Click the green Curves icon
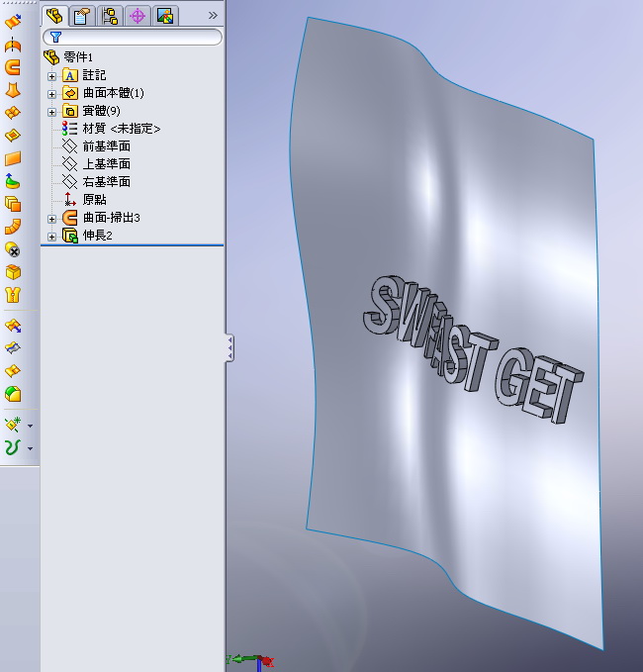This screenshot has height=672, width=643. click(13, 447)
